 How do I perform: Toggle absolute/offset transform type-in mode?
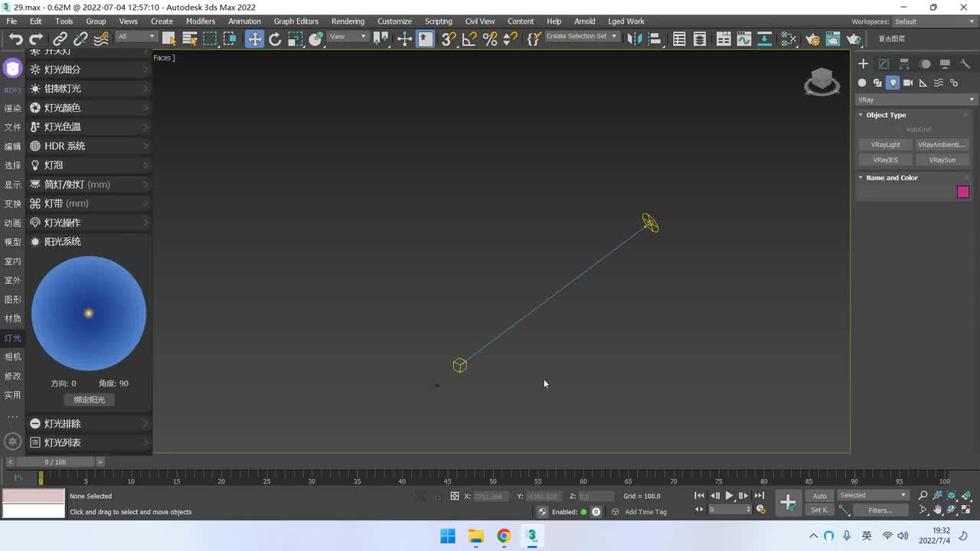(x=455, y=497)
